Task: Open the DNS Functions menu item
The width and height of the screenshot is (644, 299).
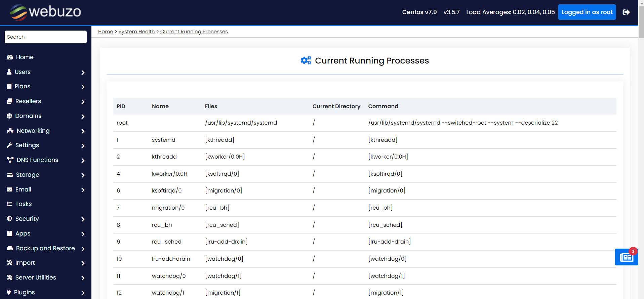Action: pos(37,160)
